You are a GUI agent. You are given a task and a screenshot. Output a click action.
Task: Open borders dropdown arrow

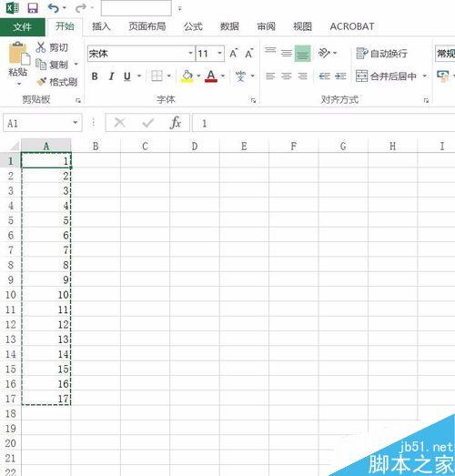point(169,76)
